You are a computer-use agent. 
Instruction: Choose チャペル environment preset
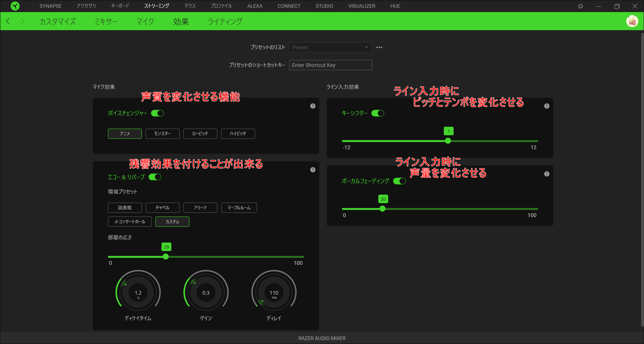click(163, 208)
